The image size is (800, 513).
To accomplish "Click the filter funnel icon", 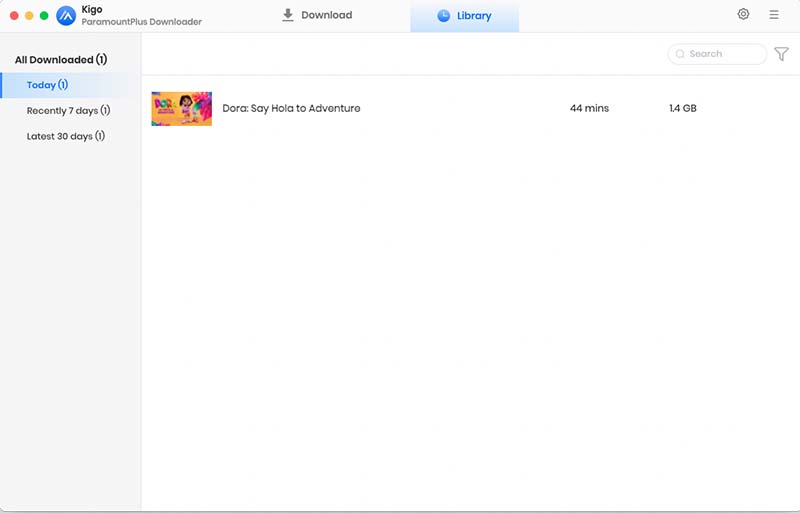I will 781,54.
